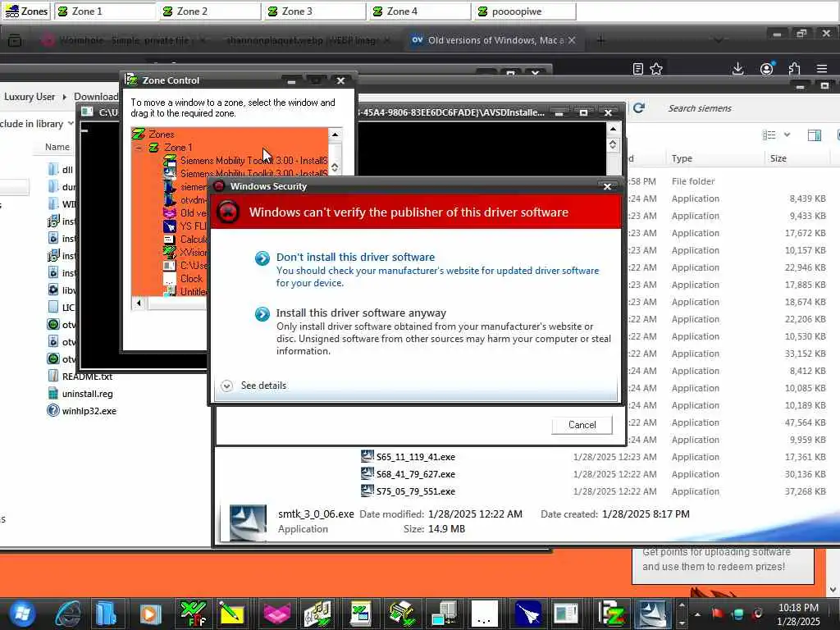Click the red flag Action Center icon

[x=717, y=614]
